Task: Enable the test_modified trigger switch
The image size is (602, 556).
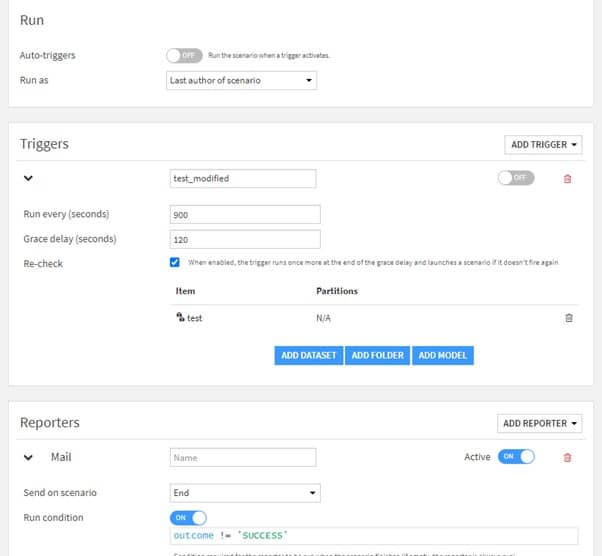Action: click(515, 178)
